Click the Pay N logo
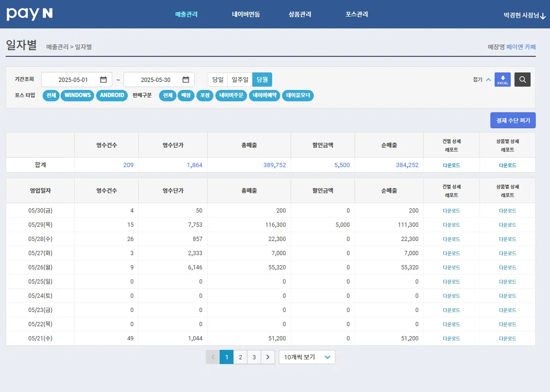 pyautogui.click(x=29, y=14)
